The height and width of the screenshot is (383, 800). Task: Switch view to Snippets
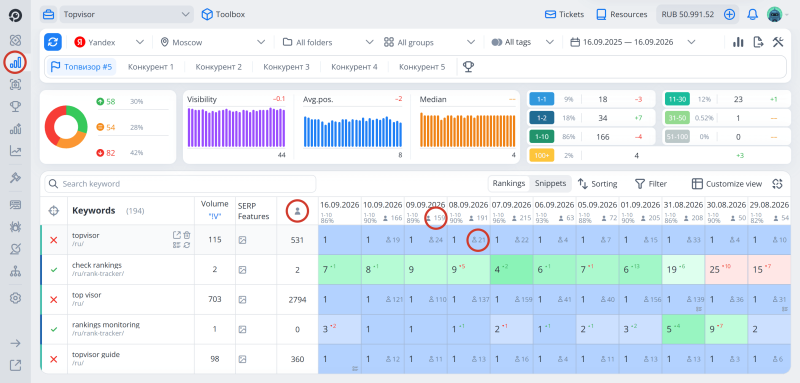click(550, 184)
